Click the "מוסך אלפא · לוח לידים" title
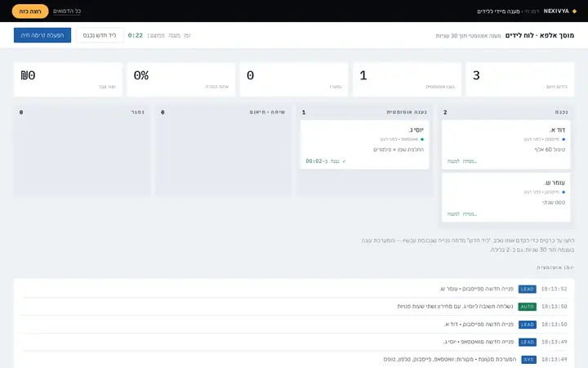Viewport: 588px width, 368px height. (x=540, y=35)
